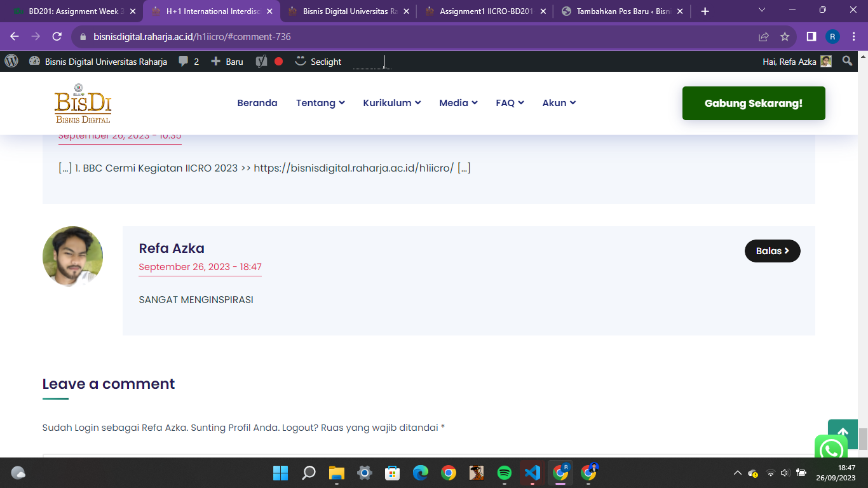Open the comments bubble icon showing 2
Screen dimensions: 868x488
(x=188, y=62)
